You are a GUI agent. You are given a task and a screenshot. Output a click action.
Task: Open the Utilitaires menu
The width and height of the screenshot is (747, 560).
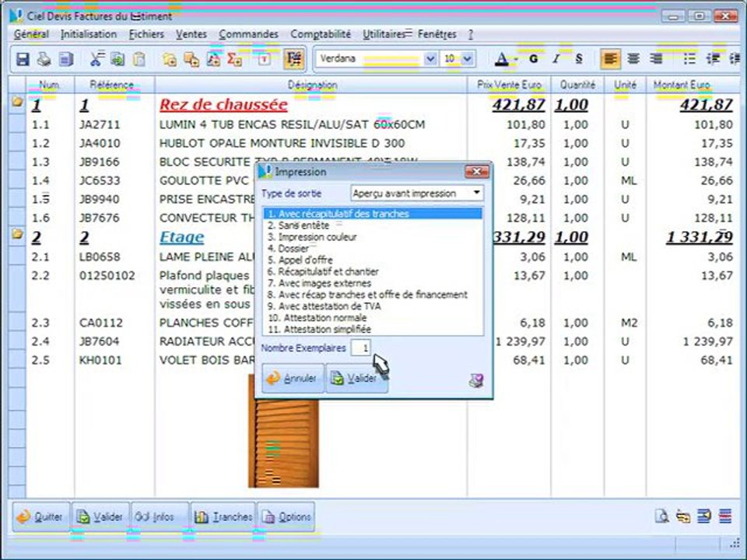pos(384,34)
